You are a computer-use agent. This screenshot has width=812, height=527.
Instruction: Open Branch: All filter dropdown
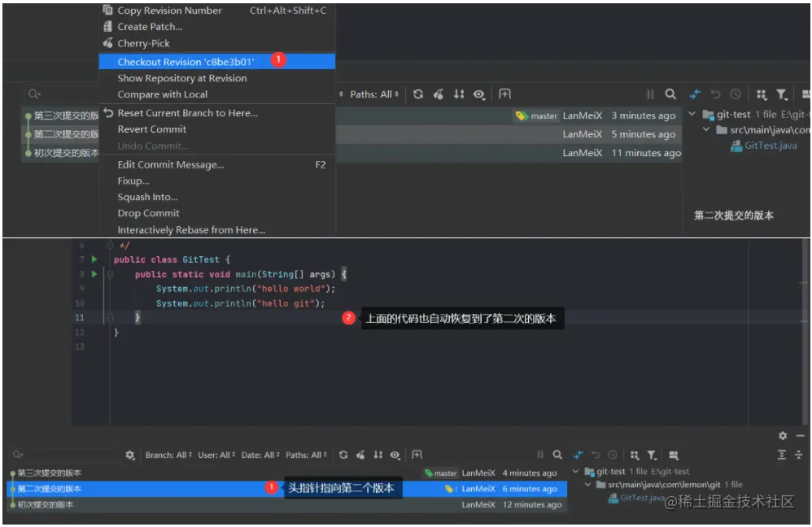point(168,455)
